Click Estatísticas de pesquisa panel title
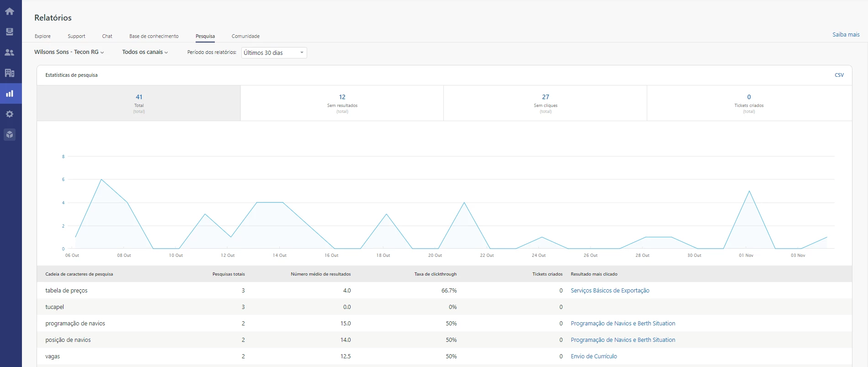868x367 pixels. 71,75
